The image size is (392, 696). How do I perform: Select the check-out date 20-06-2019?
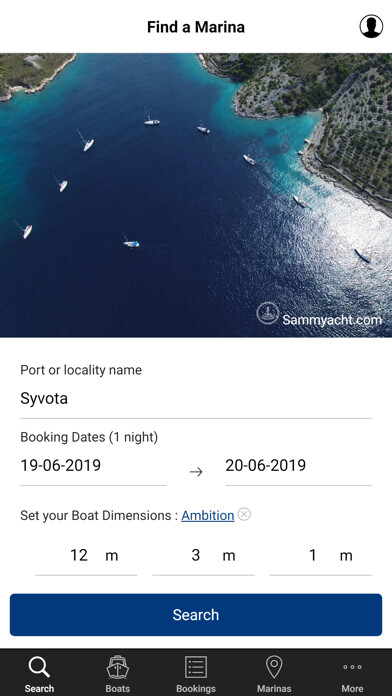point(298,466)
